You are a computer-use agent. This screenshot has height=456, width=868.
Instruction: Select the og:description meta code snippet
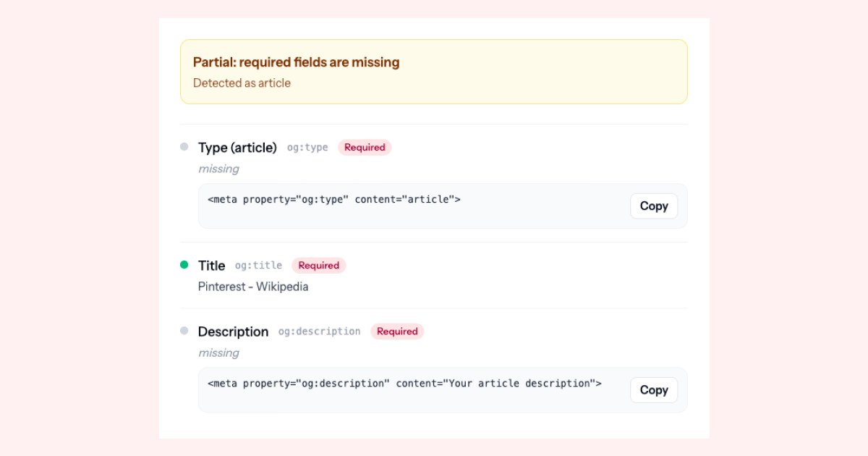404,383
